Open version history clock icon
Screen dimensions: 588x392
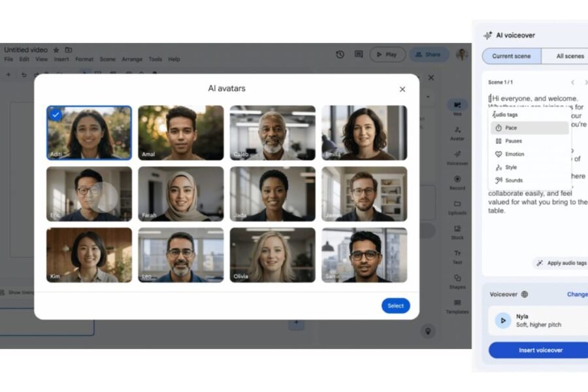tap(340, 55)
